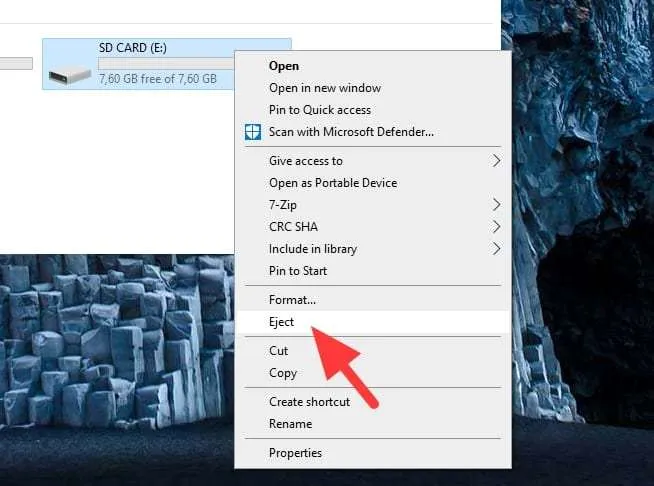The image size is (654, 486).
Task: Choose the Include in library entry
Action: [x=373, y=249]
